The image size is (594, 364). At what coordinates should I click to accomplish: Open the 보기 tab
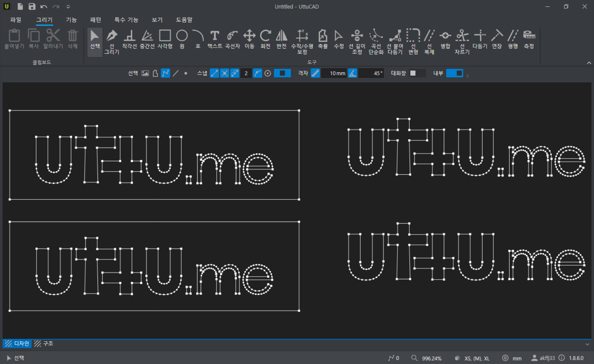coord(157,20)
